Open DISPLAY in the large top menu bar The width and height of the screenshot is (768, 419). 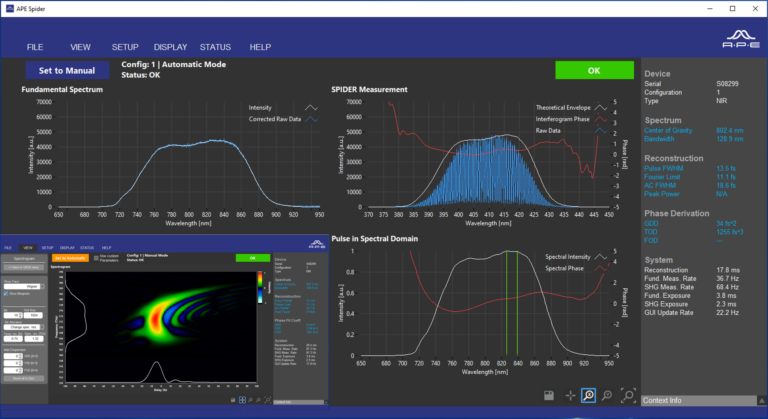(x=170, y=47)
